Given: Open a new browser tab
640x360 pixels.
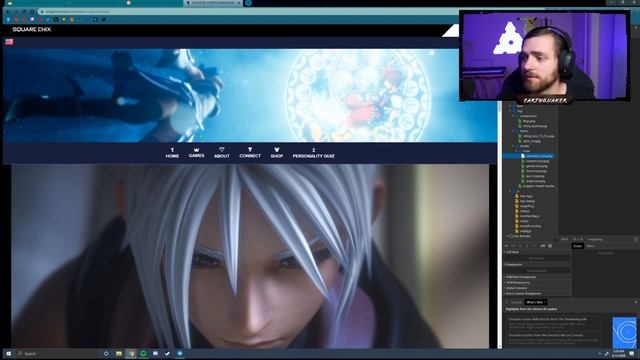Looking at the screenshot, I should (248, 3).
